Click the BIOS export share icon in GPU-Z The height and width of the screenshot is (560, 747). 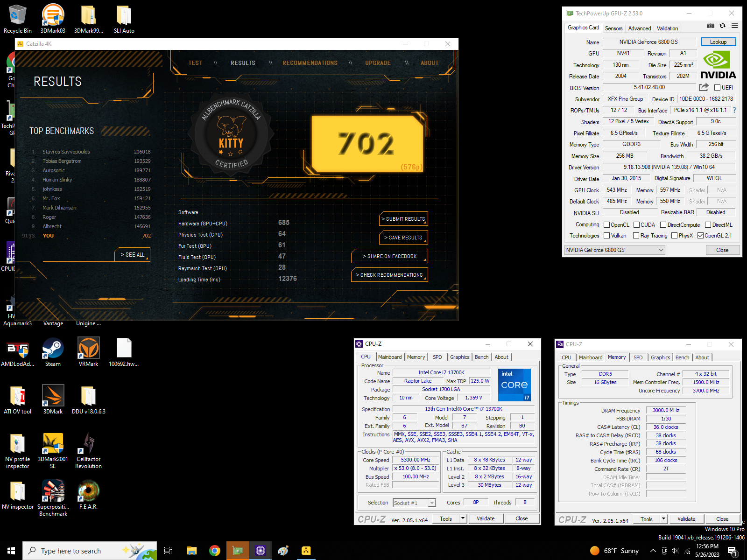pos(704,87)
